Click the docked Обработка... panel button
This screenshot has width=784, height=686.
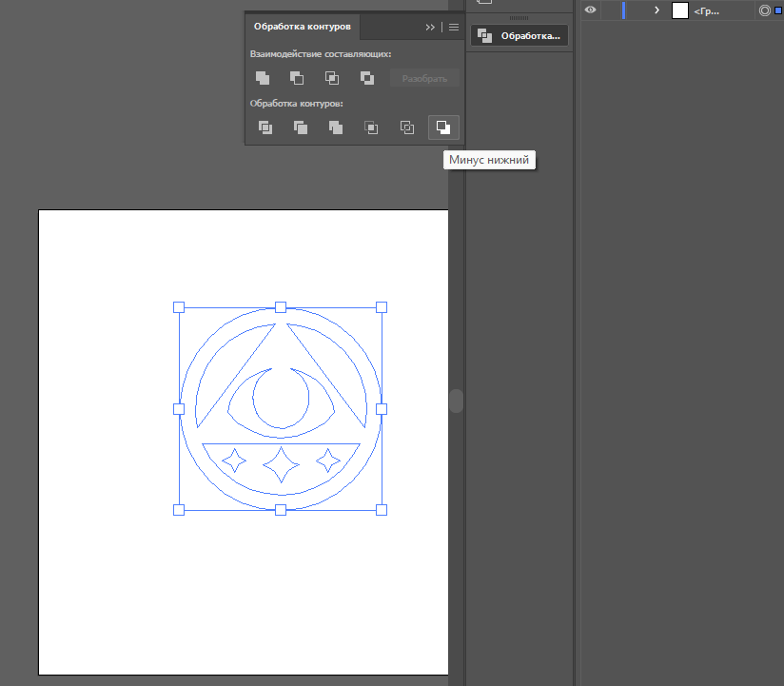pyautogui.click(x=519, y=35)
